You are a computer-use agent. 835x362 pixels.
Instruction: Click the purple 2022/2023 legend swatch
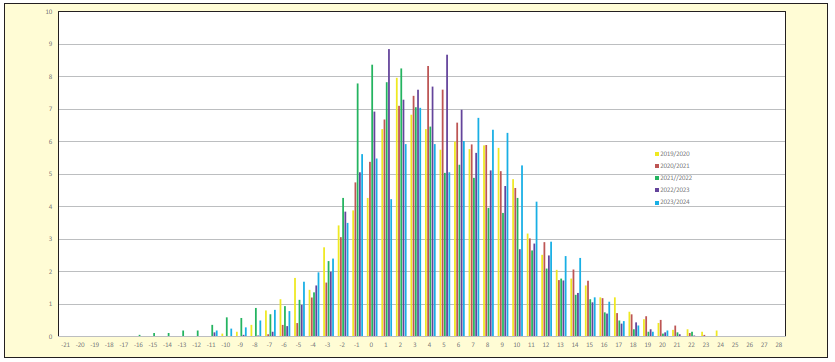click(x=657, y=190)
